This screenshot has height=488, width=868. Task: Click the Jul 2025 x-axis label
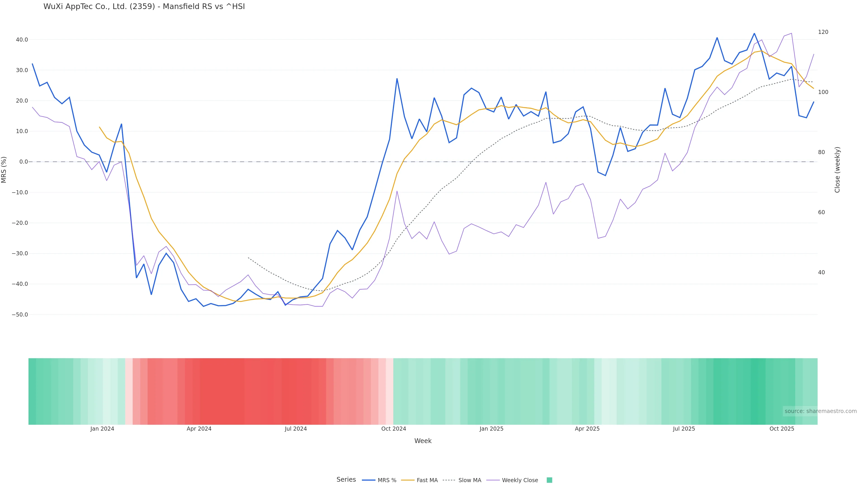point(684,429)
